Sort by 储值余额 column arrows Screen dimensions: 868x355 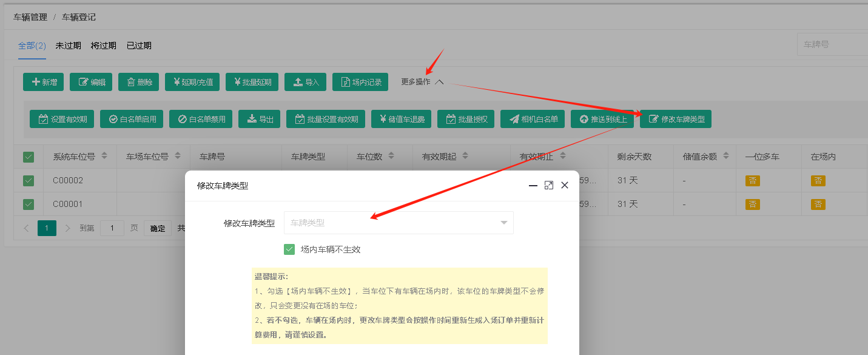(726, 156)
